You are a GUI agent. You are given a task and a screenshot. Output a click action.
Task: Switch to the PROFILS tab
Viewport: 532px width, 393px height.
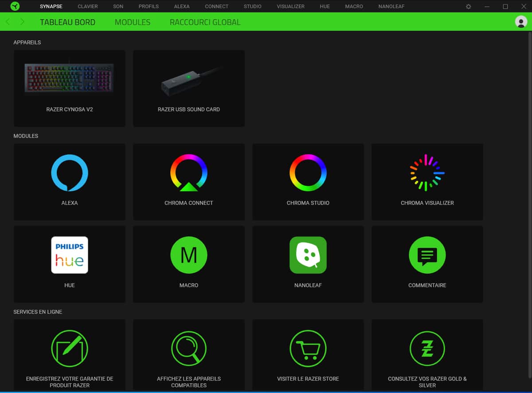click(x=149, y=7)
